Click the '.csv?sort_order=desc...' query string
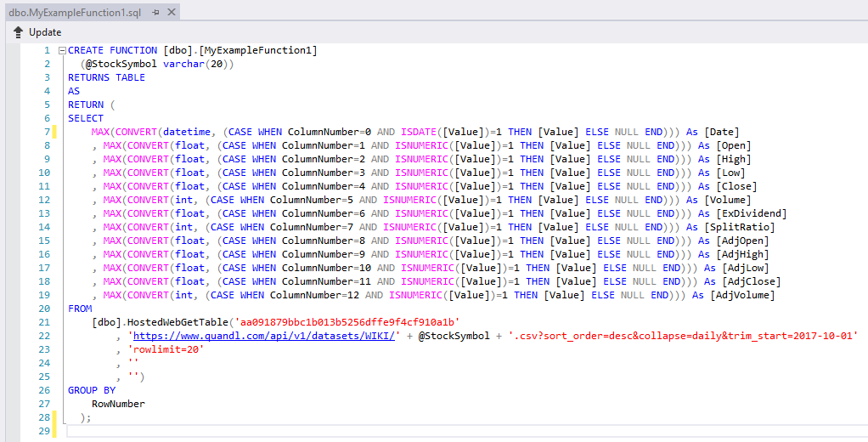This screenshot has width=868, height=442. coord(683,336)
